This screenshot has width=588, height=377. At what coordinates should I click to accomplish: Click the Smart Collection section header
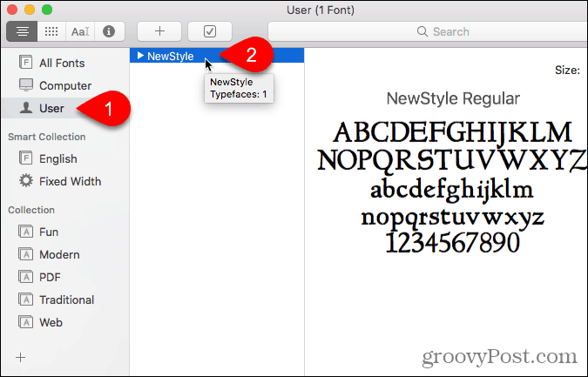(47, 137)
